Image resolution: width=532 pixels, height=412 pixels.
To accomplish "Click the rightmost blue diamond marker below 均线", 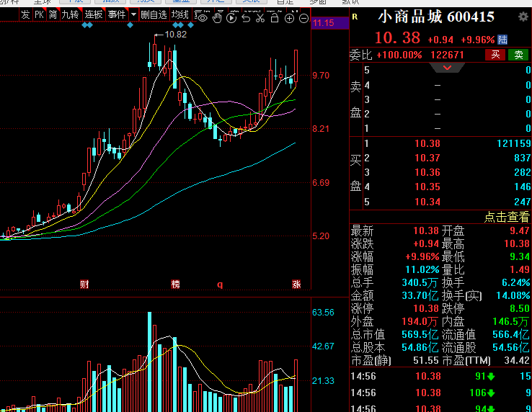I will [x=191, y=25].
